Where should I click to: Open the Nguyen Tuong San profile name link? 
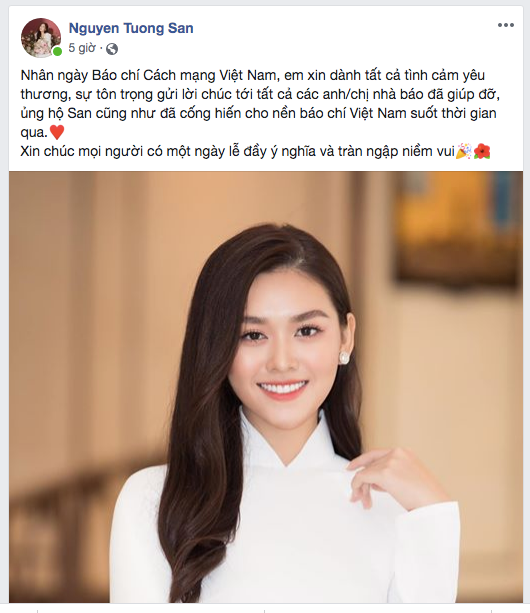tap(131, 28)
